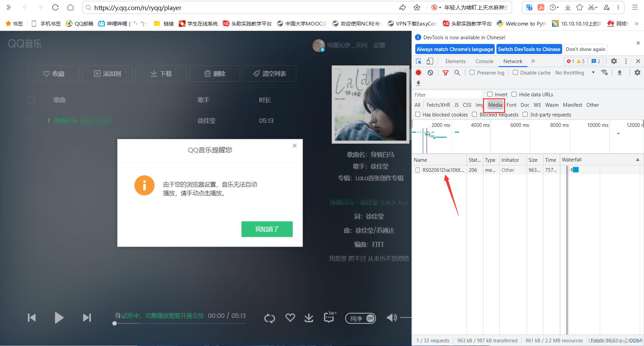The width and height of the screenshot is (644, 346).
Task: Stop recording network log red button
Action: point(419,72)
